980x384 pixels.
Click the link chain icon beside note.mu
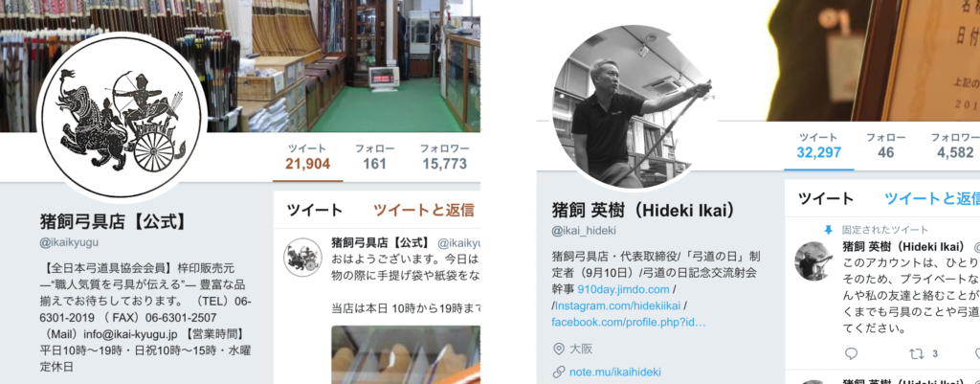pos(558,372)
